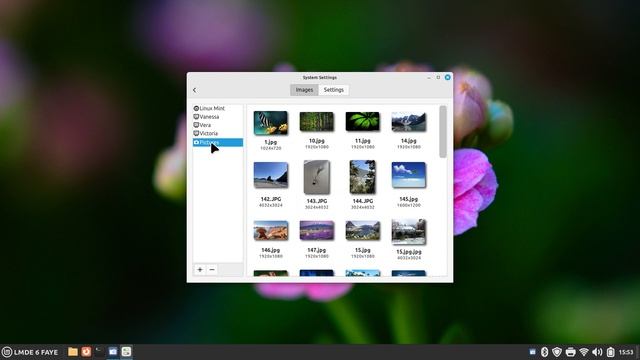The width and height of the screenshot is (640, 360).
Task: Open the file manager from the panel
Action: pos(73,351)
